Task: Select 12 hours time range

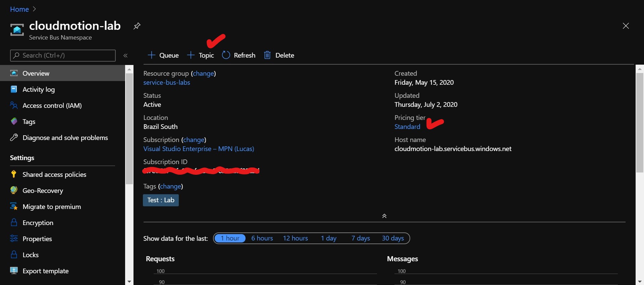Action: [295, 238]
